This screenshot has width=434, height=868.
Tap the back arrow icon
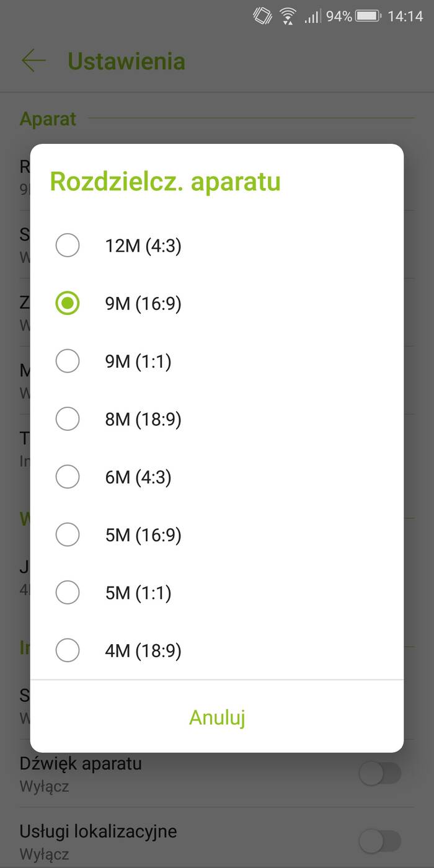33,61
